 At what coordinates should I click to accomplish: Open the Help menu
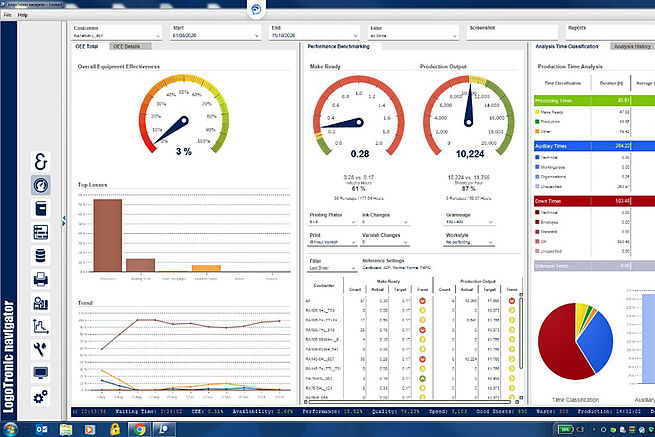pos(23,15)
